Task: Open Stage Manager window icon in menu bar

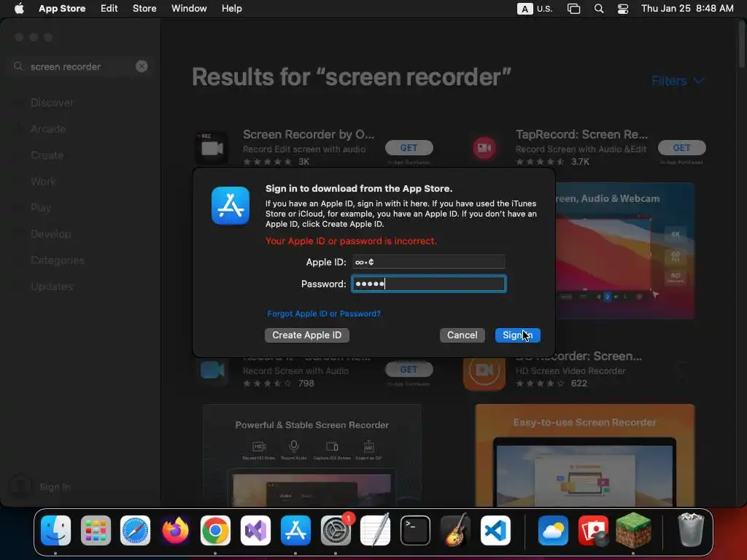Action: (x=573, y=9)
